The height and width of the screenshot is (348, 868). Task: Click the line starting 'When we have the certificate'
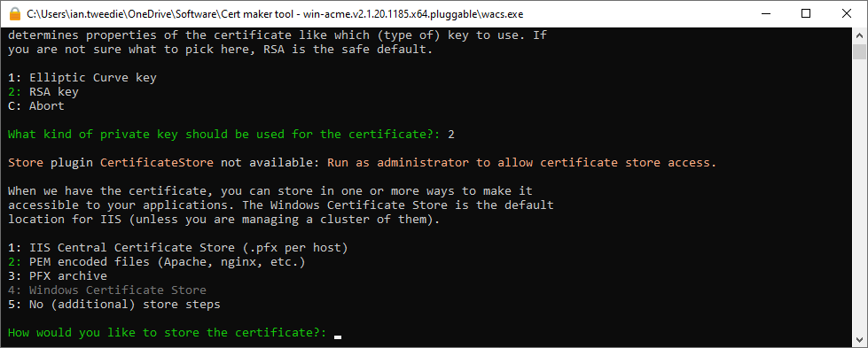click(x=270, y=191)
